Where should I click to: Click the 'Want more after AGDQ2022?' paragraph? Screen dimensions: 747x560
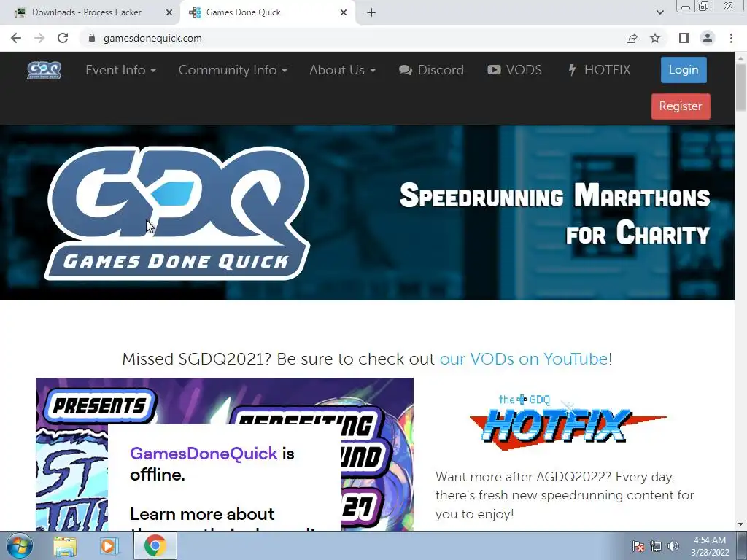pos(565,495)
